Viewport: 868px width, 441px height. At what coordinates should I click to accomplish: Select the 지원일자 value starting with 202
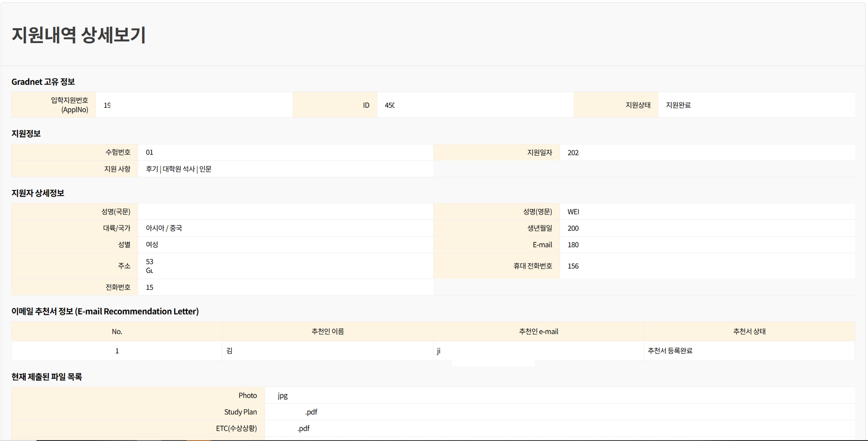(573, 153)
